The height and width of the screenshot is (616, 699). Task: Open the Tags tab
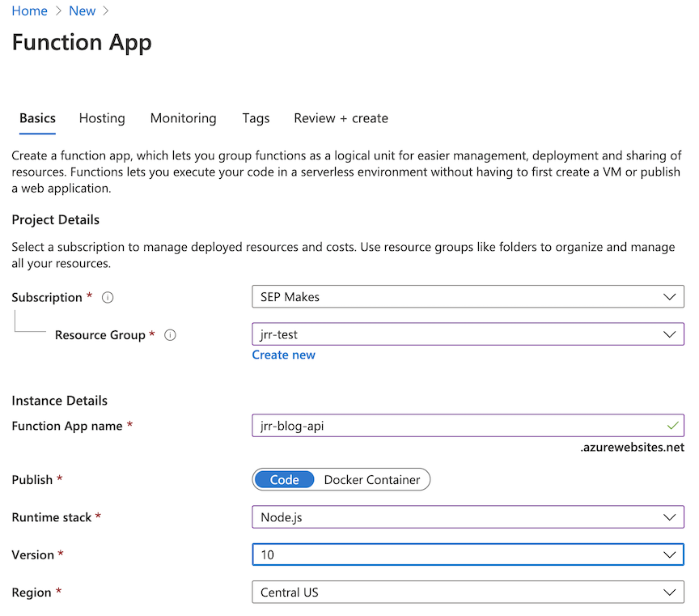point(256,118)
